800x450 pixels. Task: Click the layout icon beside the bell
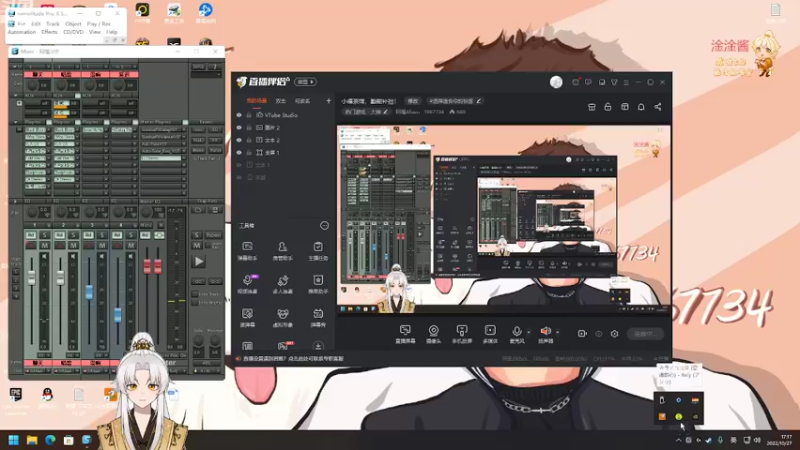[624, 107]
